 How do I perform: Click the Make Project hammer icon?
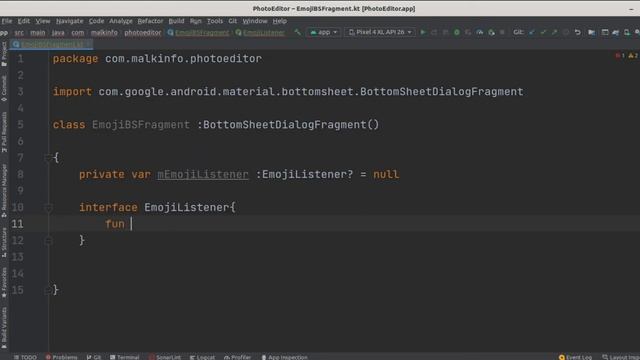click(x=298, y=32)
